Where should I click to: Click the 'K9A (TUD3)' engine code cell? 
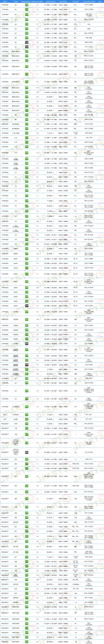(x=89, y=43)
